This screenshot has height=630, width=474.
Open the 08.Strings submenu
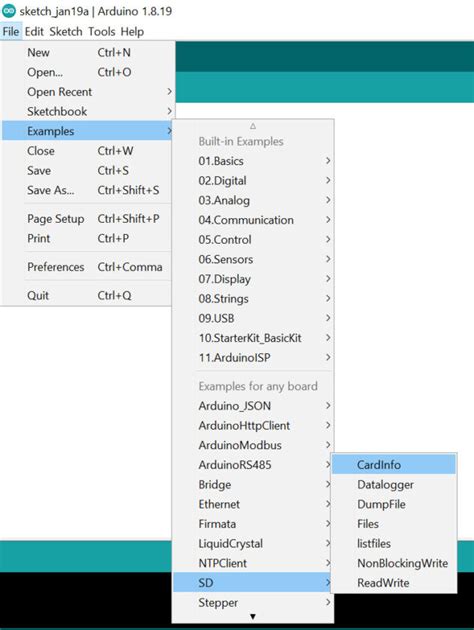(x=253, y=299)
